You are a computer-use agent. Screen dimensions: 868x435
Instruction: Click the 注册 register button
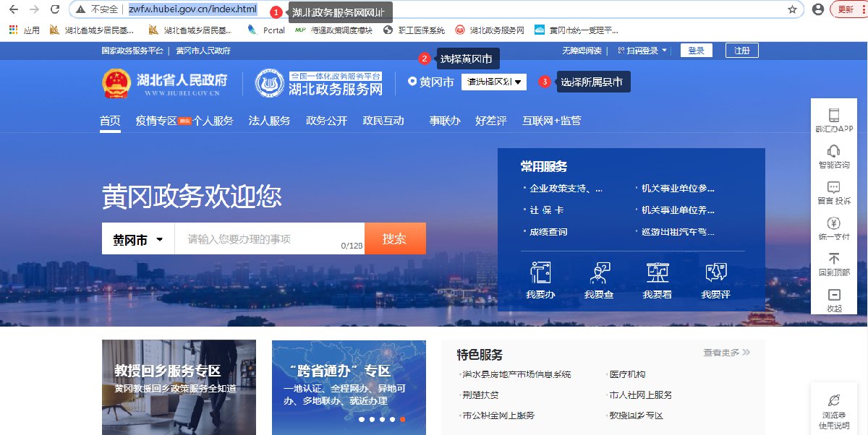click(742, 51)
